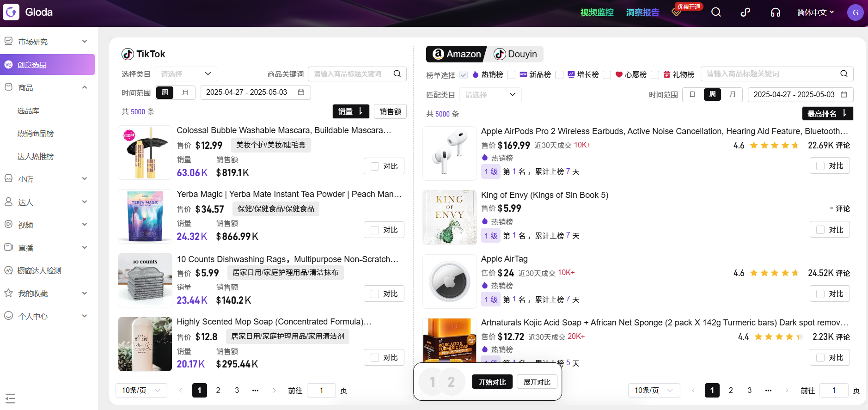Sort TikTok list by 销量

point(351,111)
